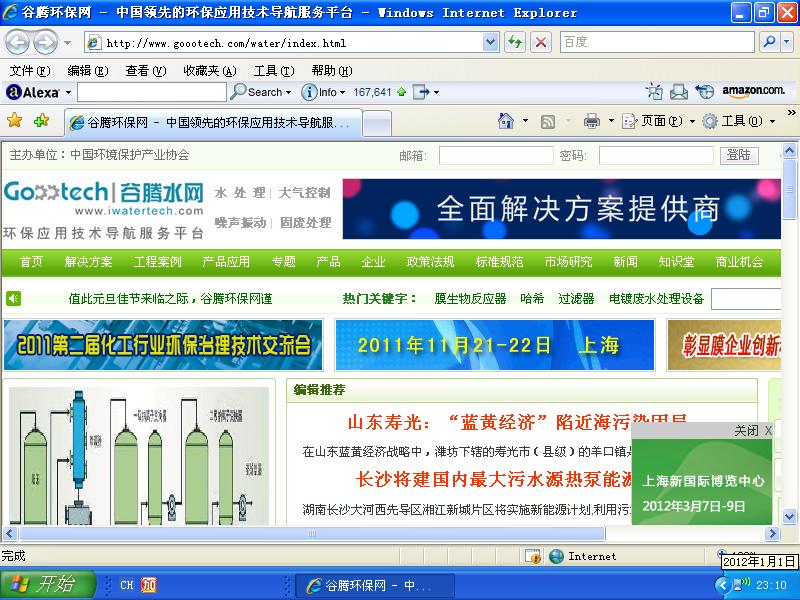Open the 电镀废水处理设备 keyword link

click(656, 298)
